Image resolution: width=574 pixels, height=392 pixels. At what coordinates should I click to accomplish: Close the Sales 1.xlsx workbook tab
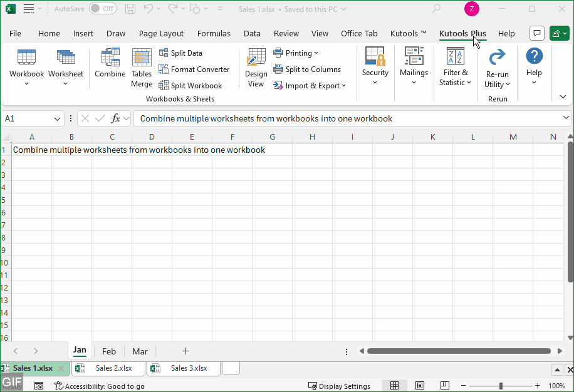pos(61,369)
